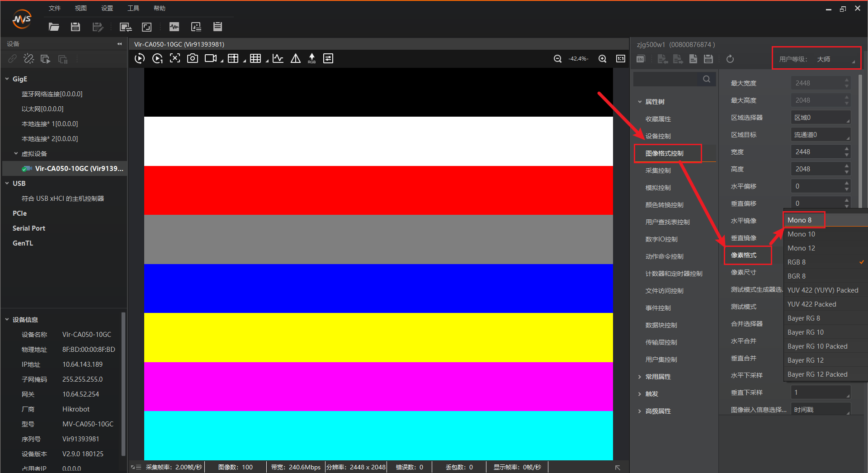868x473 pixels.
Task: Click the camera snapshot capture icon
Action: click(193, 58)
